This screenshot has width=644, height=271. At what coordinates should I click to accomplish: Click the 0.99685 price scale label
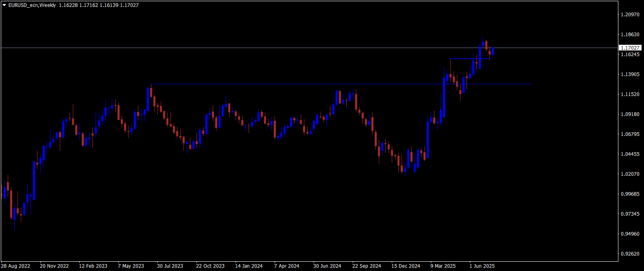click(630, 194)
